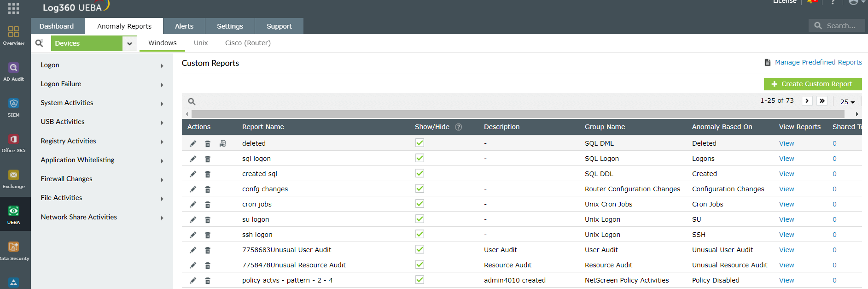Open the 25 rows-per-page dropdown
868x289 pixels.
coord(847,102)
